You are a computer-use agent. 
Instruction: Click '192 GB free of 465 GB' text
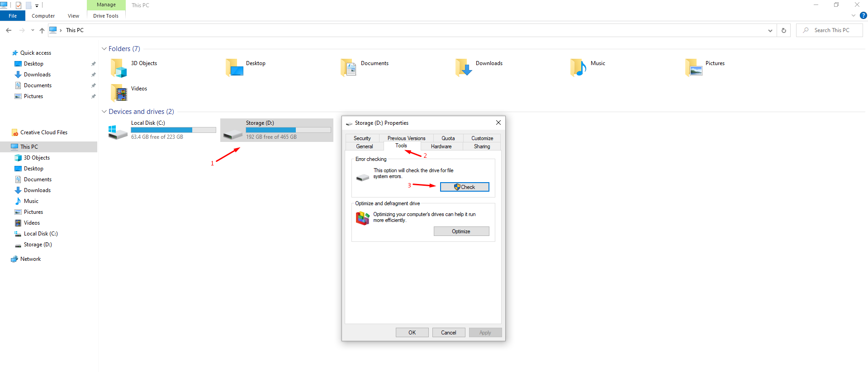(271, 137)
